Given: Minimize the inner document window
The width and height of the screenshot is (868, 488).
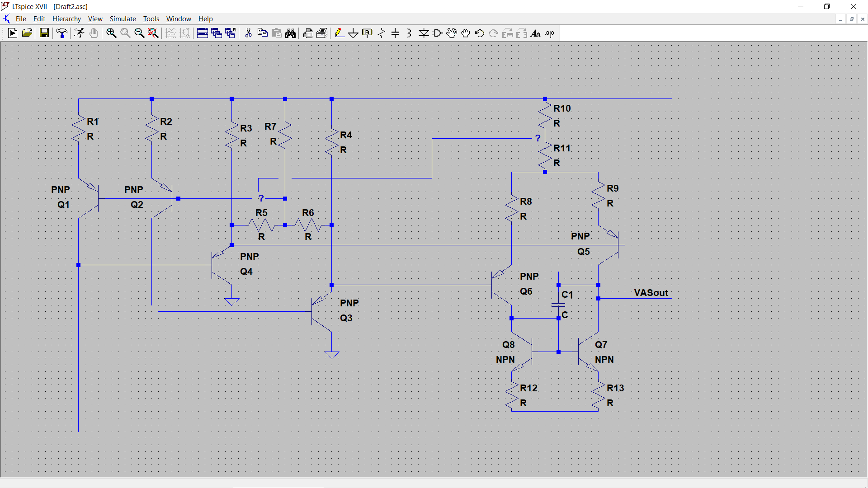Looking at the screenshot, I should [840, 19].
